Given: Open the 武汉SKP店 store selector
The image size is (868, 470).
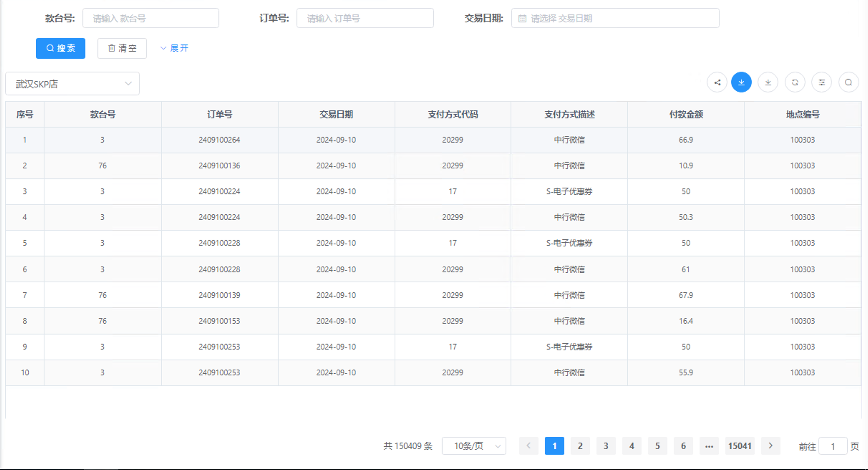Looking at the screenshot, I should coord(72,83).
